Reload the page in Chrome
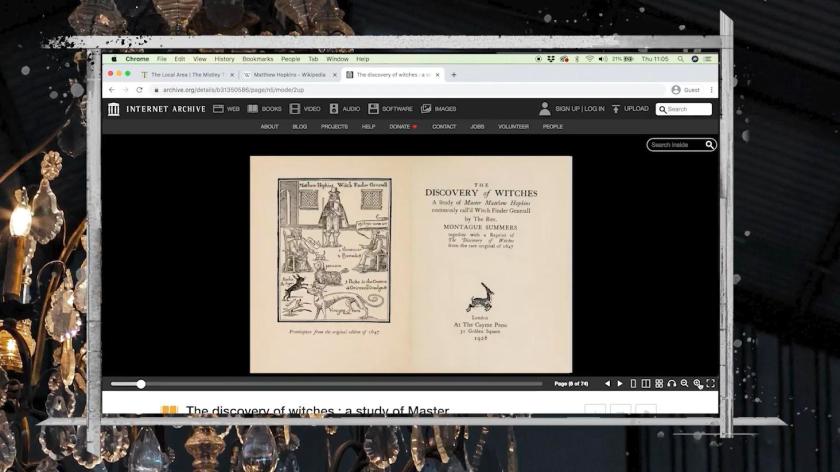The width and height of the screenshot is (840, 472). pos(139,90)
